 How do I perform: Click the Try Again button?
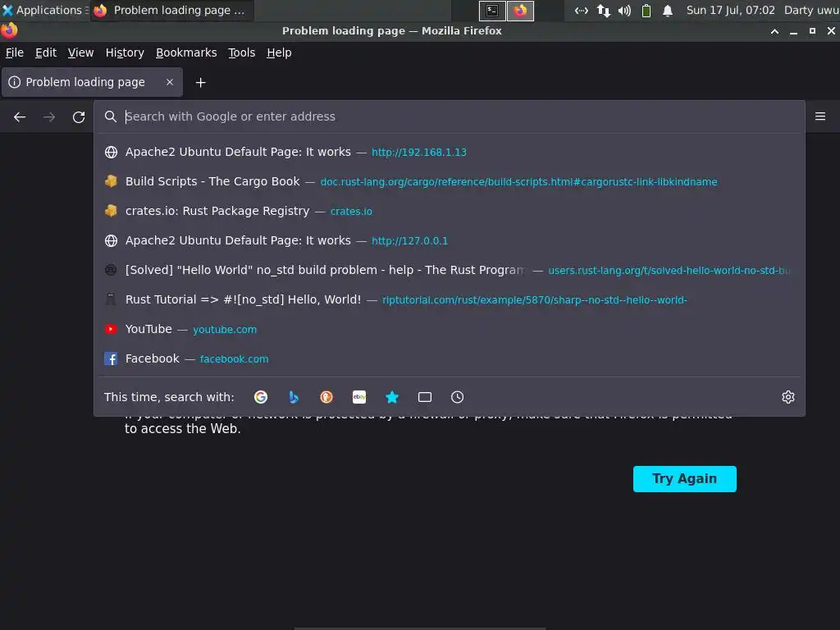coord(685,478)
